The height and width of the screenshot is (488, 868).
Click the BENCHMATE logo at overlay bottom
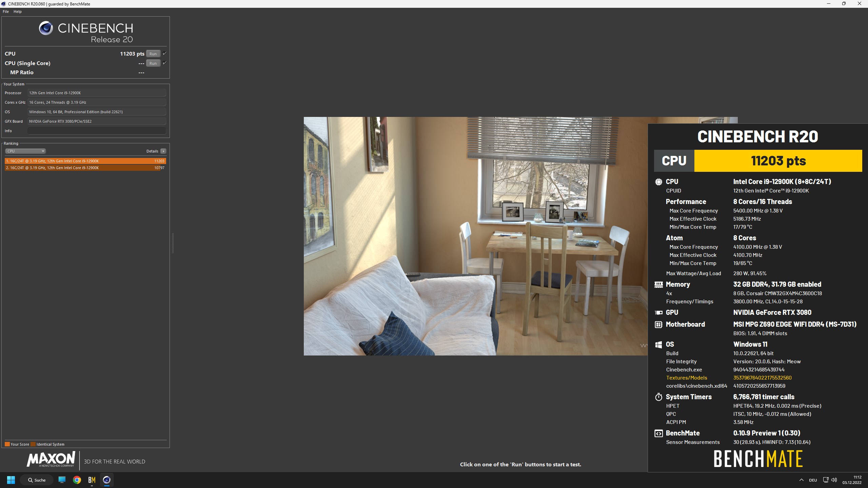coord(758,459)
